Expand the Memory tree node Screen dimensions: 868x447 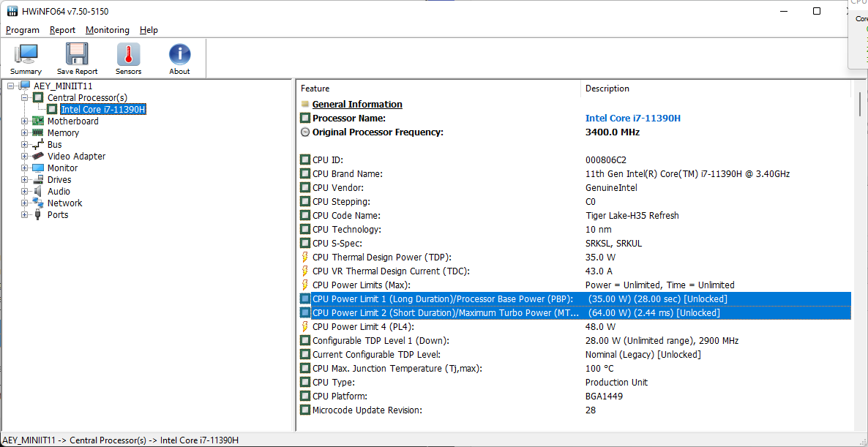pyautogui.click(x=24, y=132)
